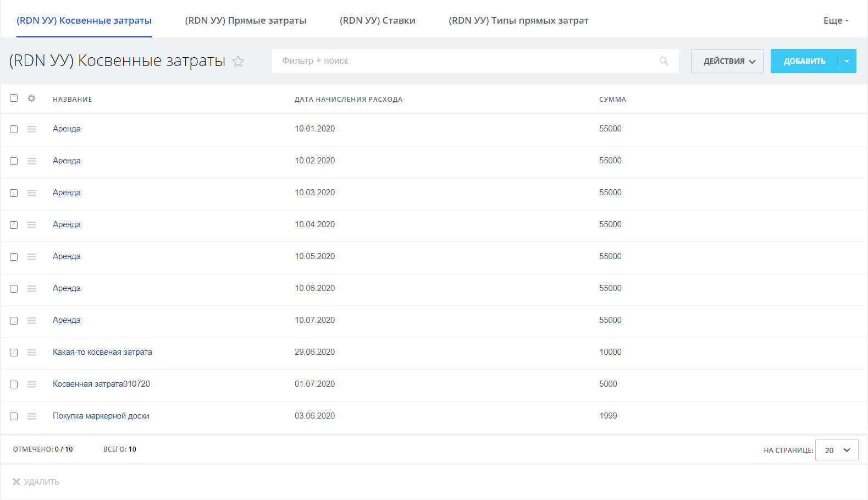Open row menu icon for Покупка маркерной доски
This screenshot has height=500, width=868.
point(31,416)
